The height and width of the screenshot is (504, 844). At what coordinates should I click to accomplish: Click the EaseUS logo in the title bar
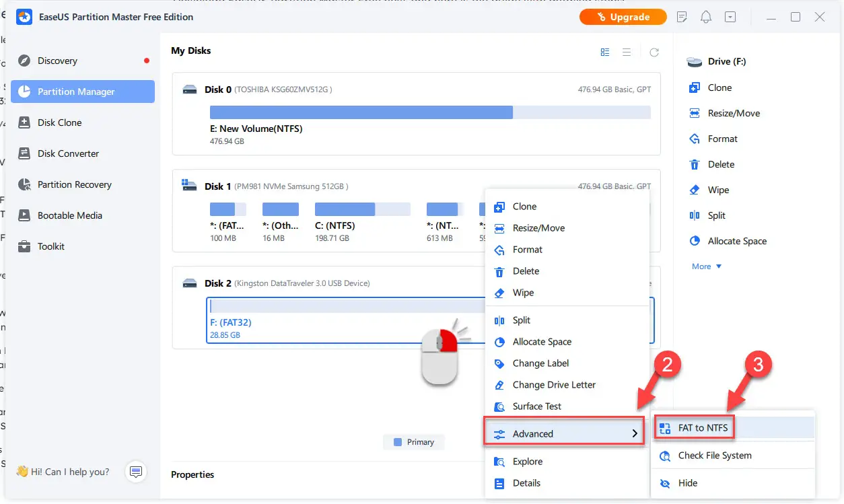pyautogui.click(x=24, y=17)
